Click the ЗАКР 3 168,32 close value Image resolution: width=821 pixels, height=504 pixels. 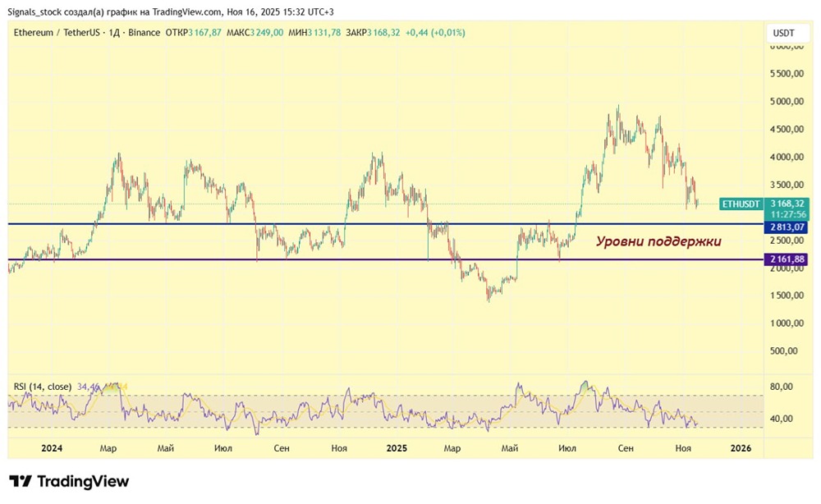point(373,33)
